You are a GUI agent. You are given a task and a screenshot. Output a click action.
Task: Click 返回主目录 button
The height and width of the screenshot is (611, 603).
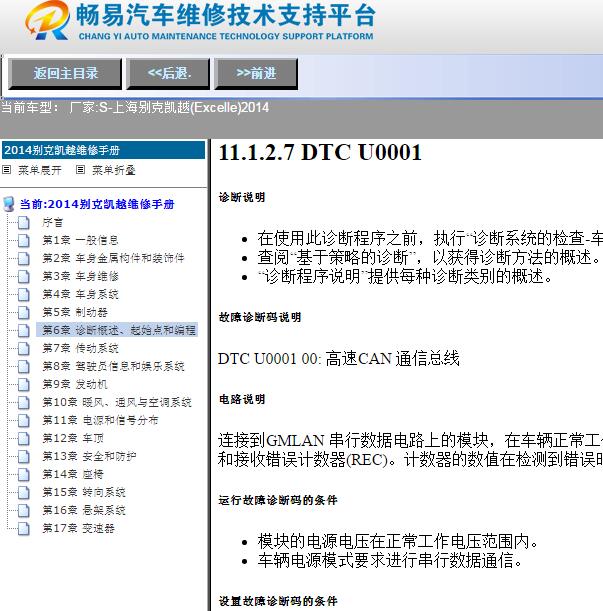coord(65,74)
